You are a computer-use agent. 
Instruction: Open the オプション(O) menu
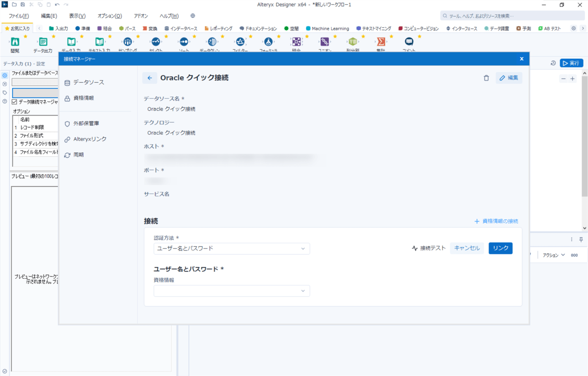110,16
